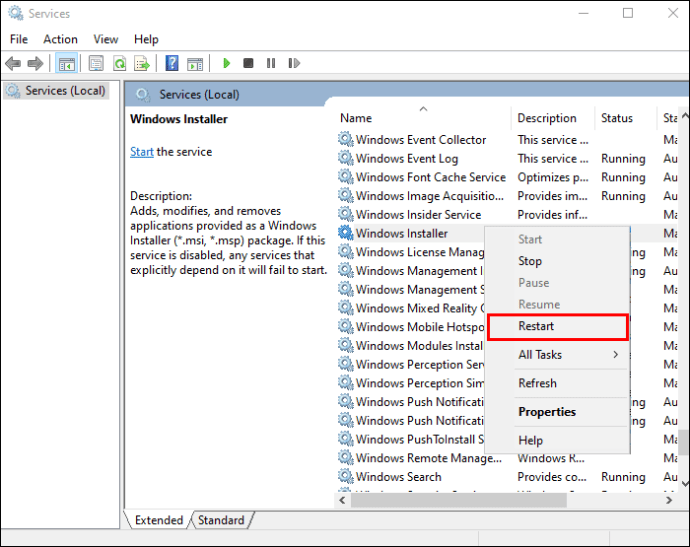The image size is (690, 547).
Task: Click the Stop Service square icon
Action: 248,63
